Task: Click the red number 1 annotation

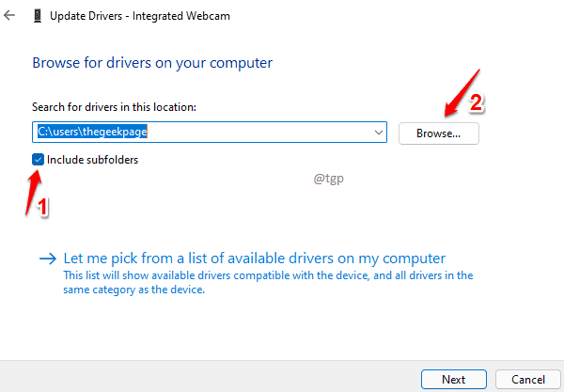Action: [x=42, y=207]
